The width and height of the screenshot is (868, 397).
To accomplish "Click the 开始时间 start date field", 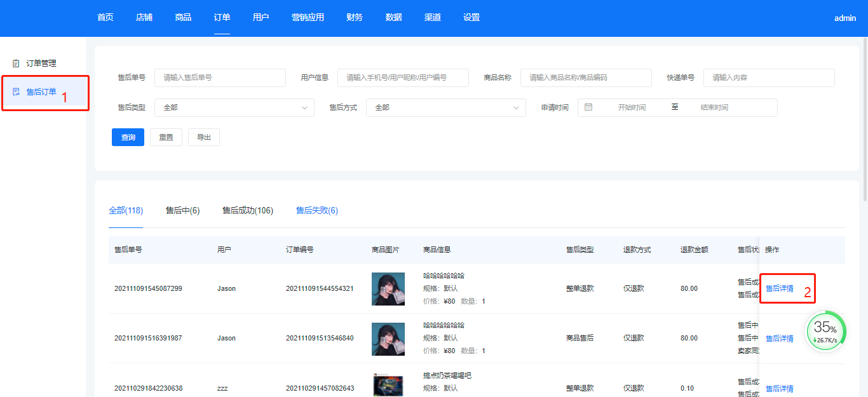I will (632, 107).
